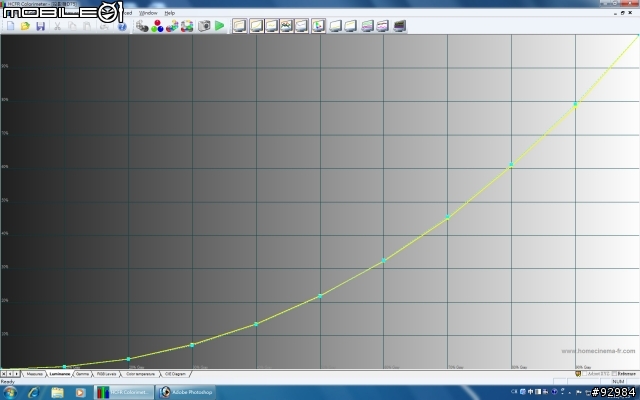
Task: Restore down the document window
Action: click(623, 13)
